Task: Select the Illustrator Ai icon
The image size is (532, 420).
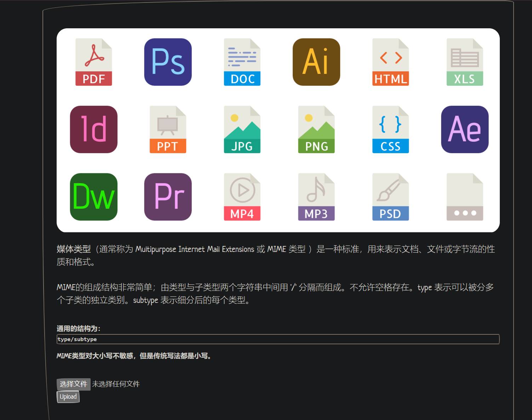Action: pos(316,62)
